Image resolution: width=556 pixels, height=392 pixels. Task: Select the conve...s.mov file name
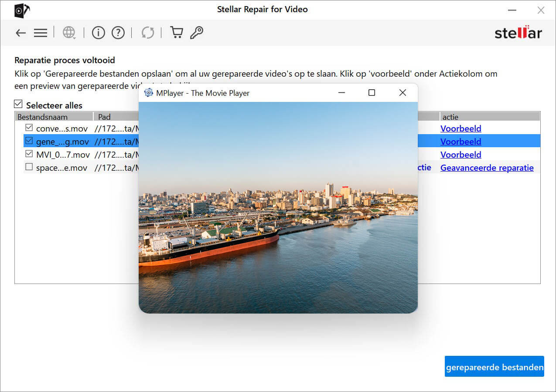(62, 128)
